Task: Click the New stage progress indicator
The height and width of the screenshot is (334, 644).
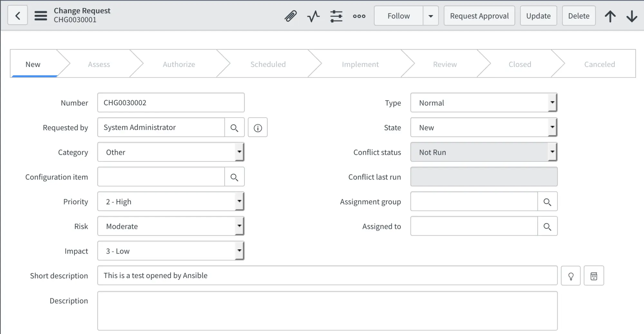Action: 33,64
